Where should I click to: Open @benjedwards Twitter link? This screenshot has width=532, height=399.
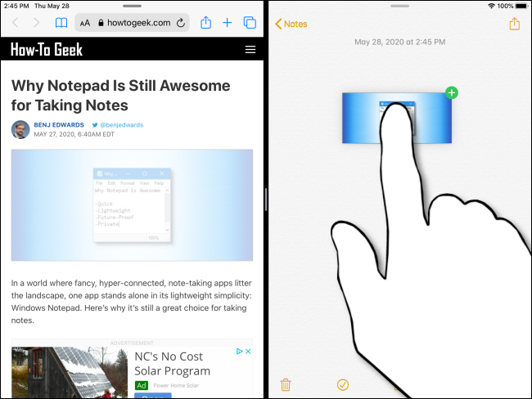118,125
